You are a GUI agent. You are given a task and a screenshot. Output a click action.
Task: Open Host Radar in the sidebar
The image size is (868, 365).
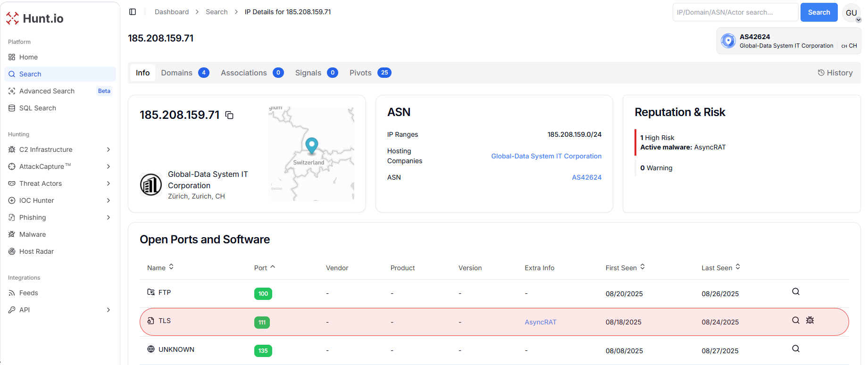coord(60,251)
